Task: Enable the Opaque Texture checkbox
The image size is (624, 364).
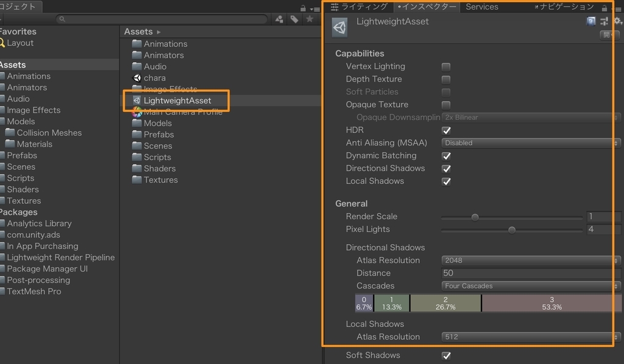Action: [x=446, y=105]
